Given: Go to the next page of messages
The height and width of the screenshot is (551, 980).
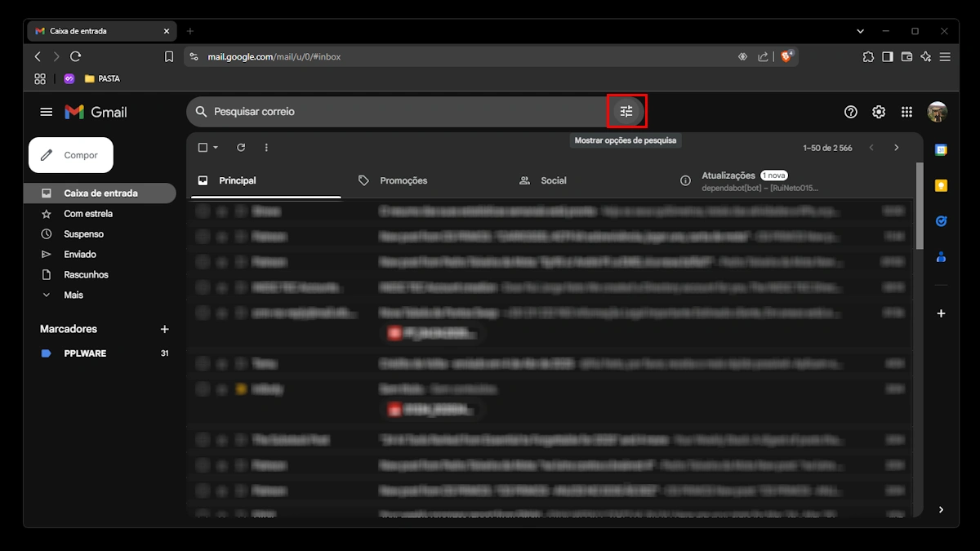Looking at the screenshot, I should coord(896,148).
